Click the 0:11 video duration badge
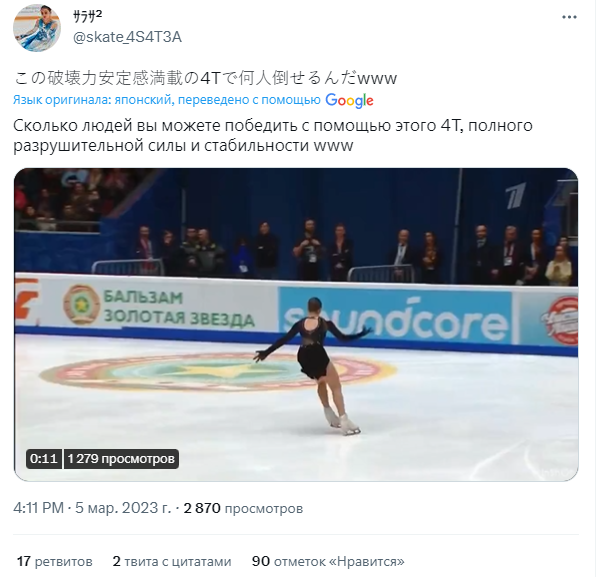Viewport: 612px width, 577px height. pyautogui.click(x=44, y=458)
